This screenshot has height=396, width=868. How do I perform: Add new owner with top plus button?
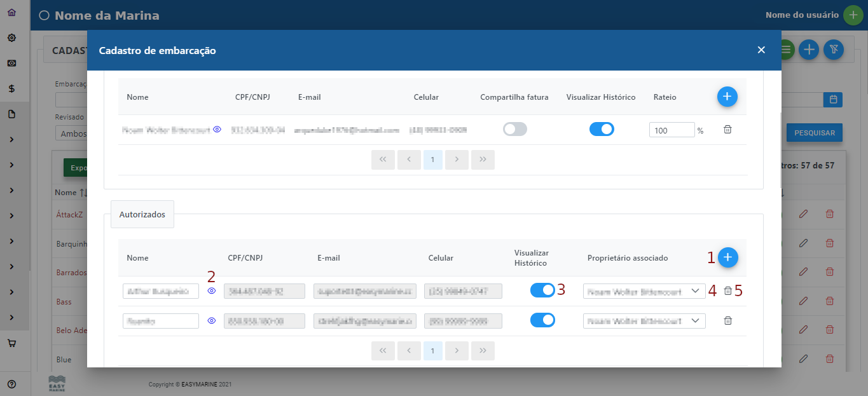(727, 97)
